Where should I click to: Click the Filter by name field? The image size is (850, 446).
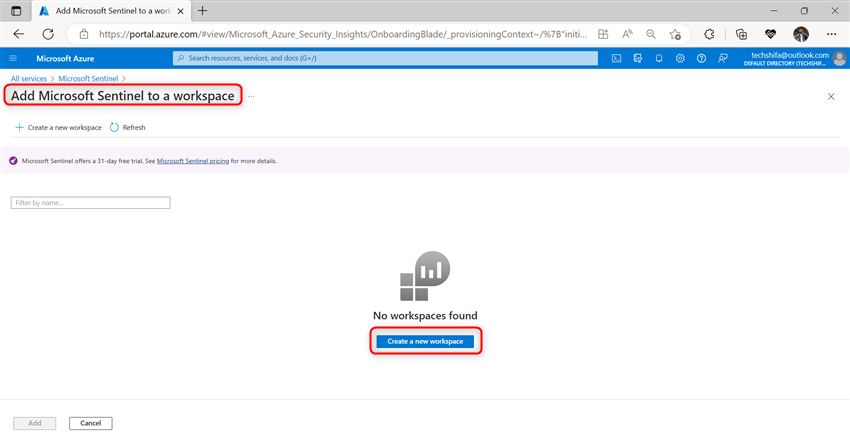[91, 203]
